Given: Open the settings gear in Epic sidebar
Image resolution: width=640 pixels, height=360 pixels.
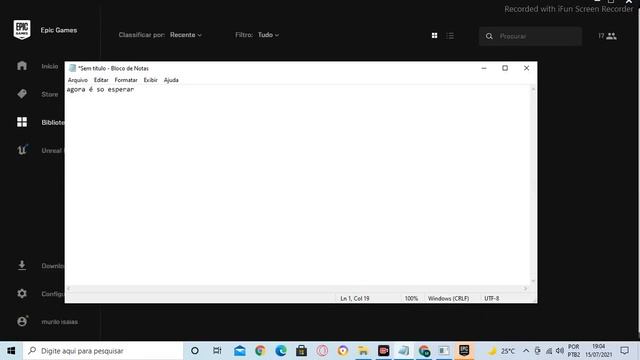Looking at the screenshot, I should tap(22, 293).
